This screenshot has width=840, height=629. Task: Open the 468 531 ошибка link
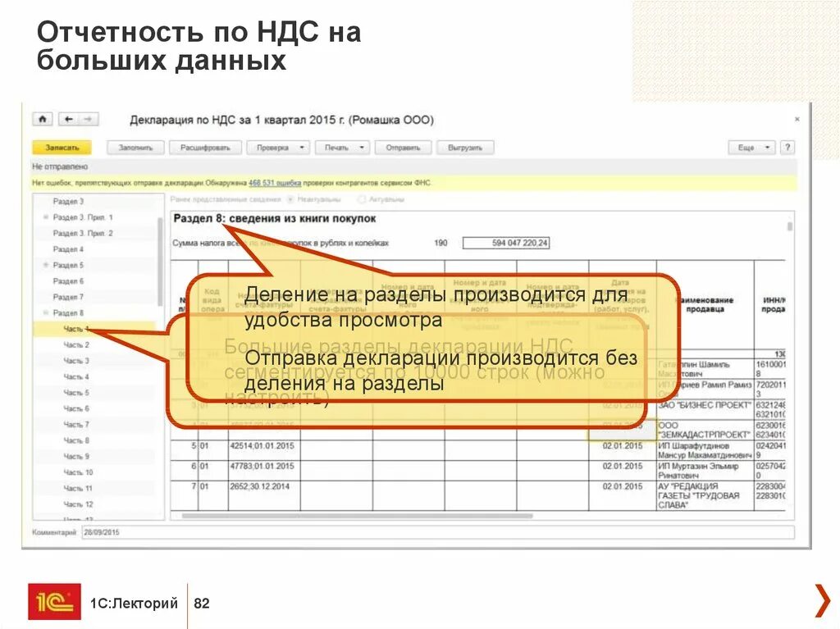pyautogui.click(x=275, y=183)
